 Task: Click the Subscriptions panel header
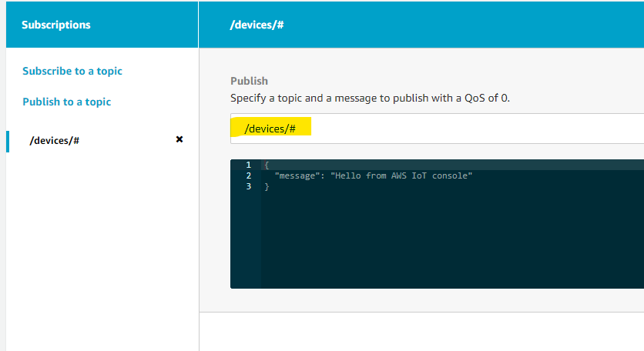click(56, 25)
